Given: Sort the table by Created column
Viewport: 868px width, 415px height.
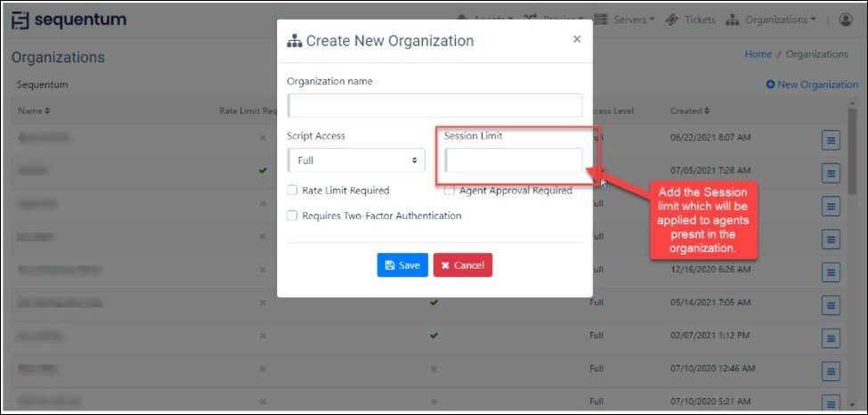Looking at the screenshot, I should click(690, 111).
